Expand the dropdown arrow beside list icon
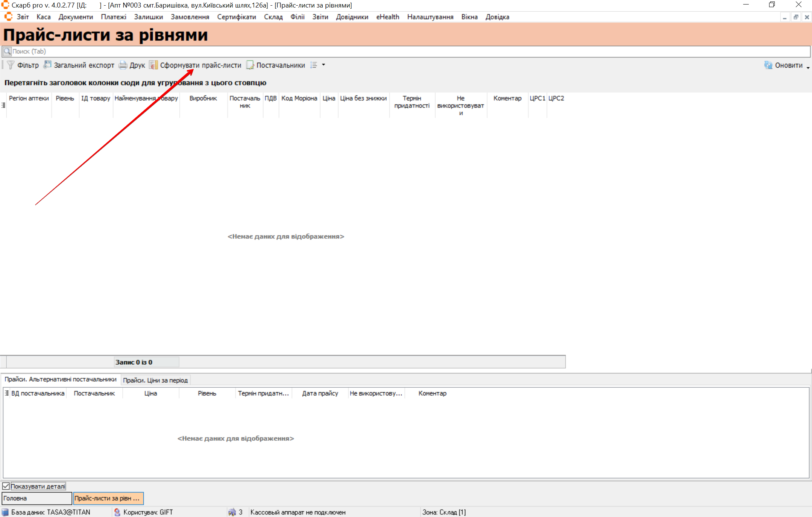The image size is (812, 517). (x=323, y=65)
